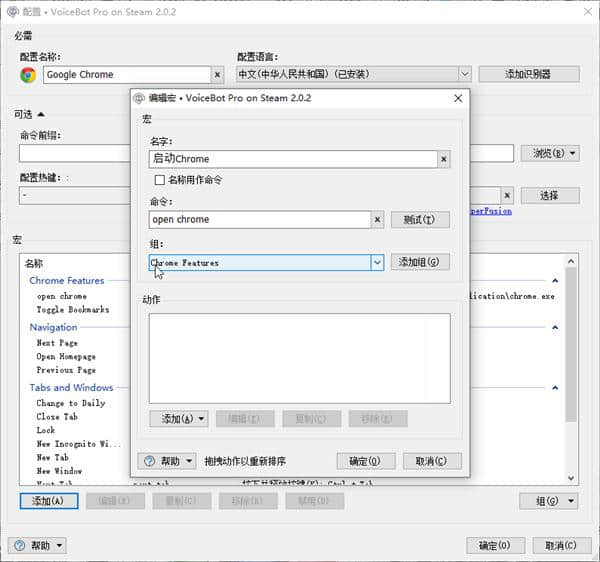This screenshot has height=562, width=600.
Task: Click the empty 动作 actions list box
Action: click(x=299, y=357)
